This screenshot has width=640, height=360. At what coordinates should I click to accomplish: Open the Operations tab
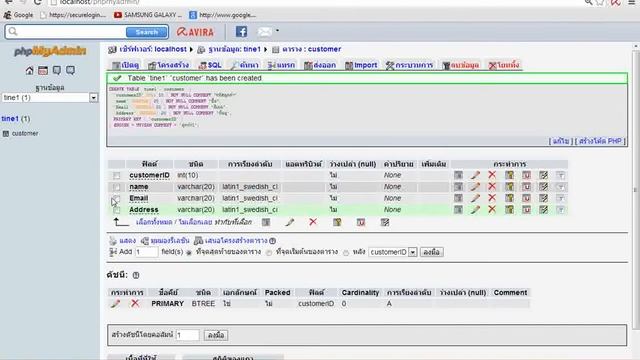pos(410,65)
